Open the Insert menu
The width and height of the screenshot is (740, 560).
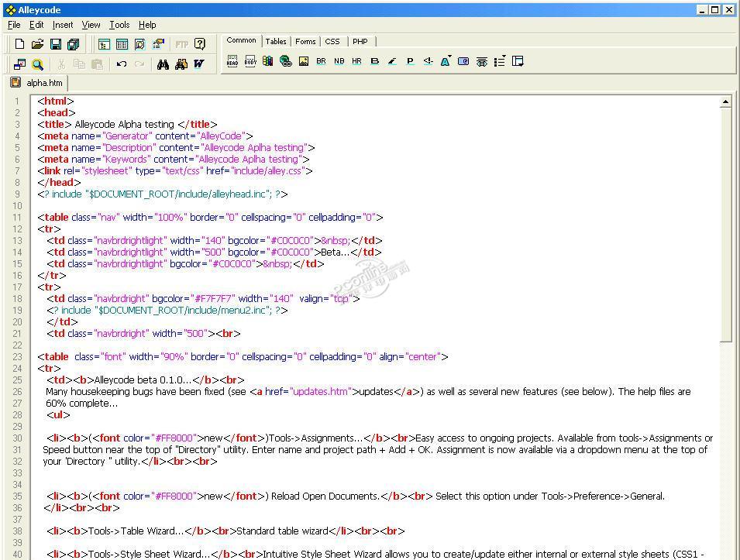point(63,25)
